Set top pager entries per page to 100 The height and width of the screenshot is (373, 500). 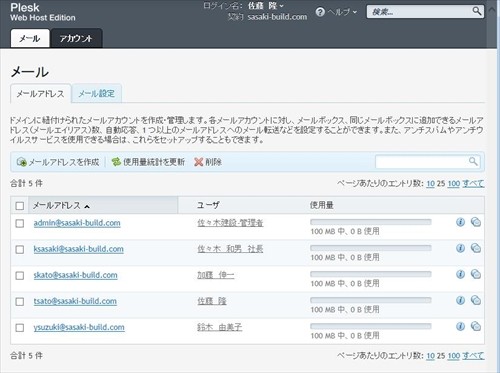click(x=454, y=184)
